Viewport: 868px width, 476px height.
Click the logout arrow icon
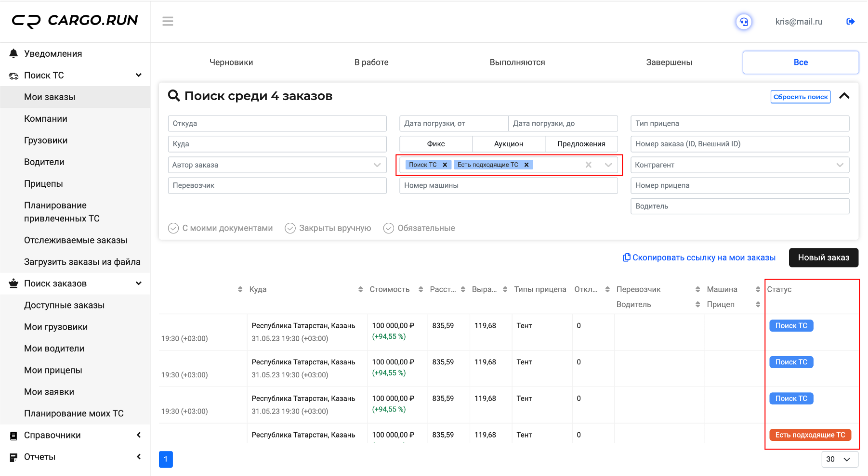click(x=850, y=22)
